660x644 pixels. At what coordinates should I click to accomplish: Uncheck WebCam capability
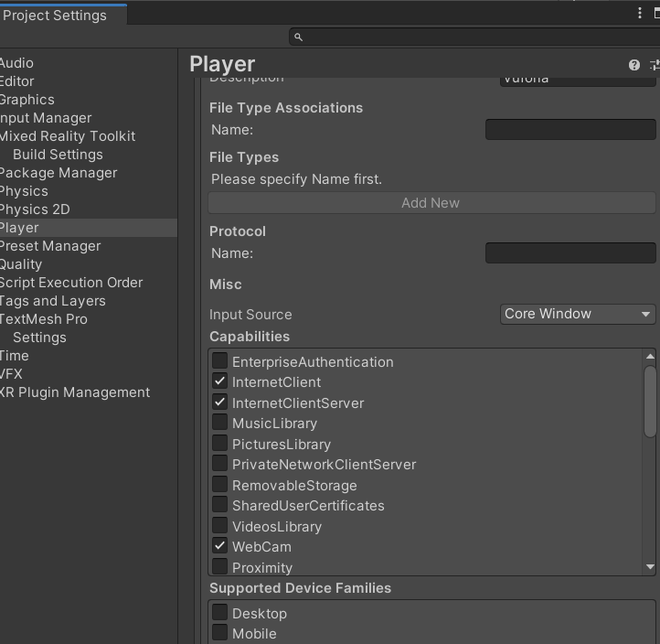(219, 546)
